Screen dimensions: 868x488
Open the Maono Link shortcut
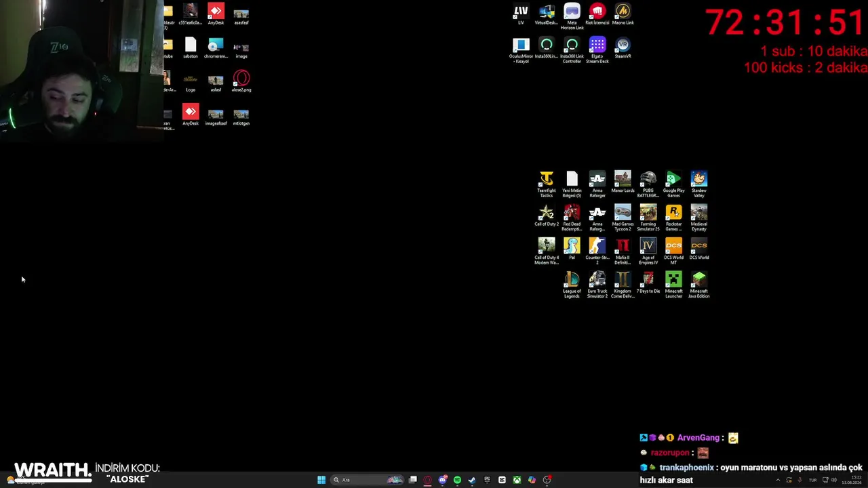click(x=623, y=15)
